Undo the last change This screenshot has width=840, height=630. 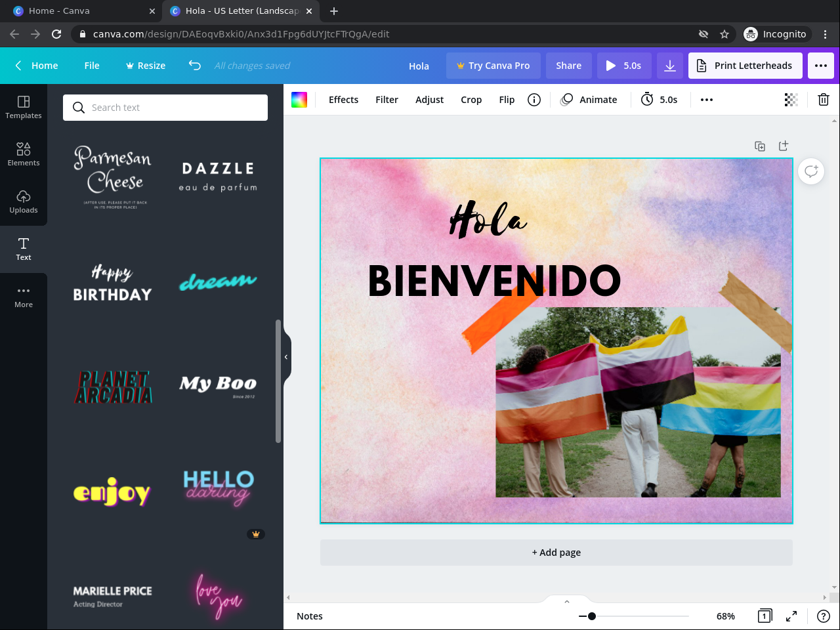tap(195, 65)
